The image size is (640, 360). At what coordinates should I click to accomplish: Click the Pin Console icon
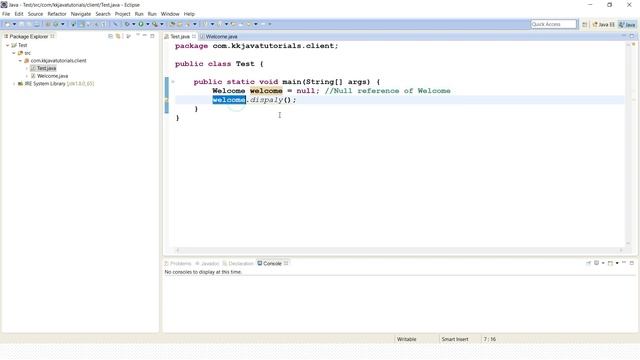(588, 263)
